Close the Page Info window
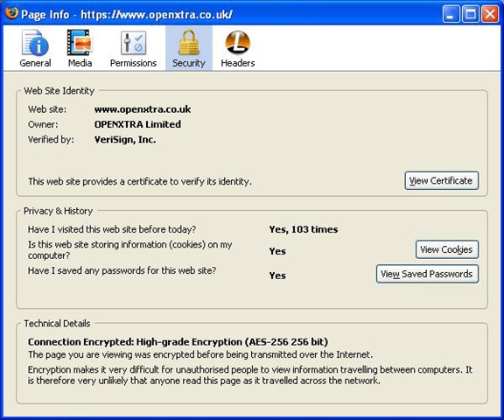The width and height of the screenshot is (504, 420). pyautogui.click(x=490, y=14)
